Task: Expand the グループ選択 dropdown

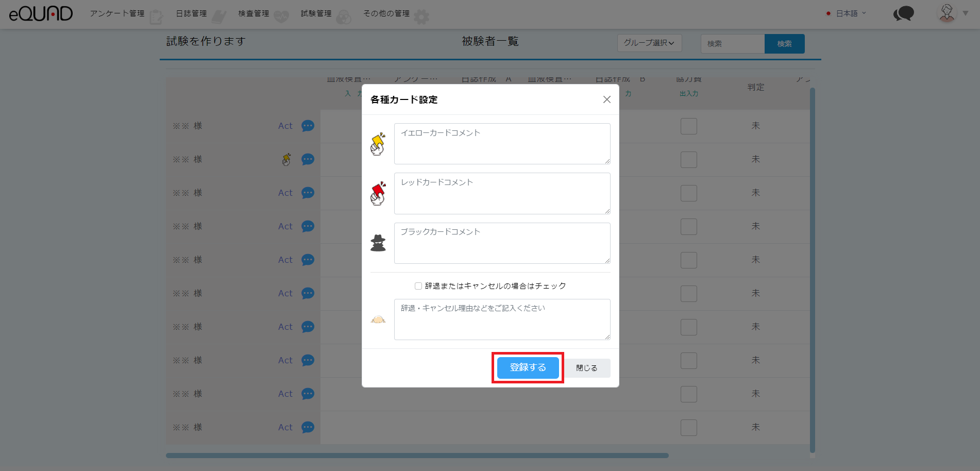Action: [649, 43]
